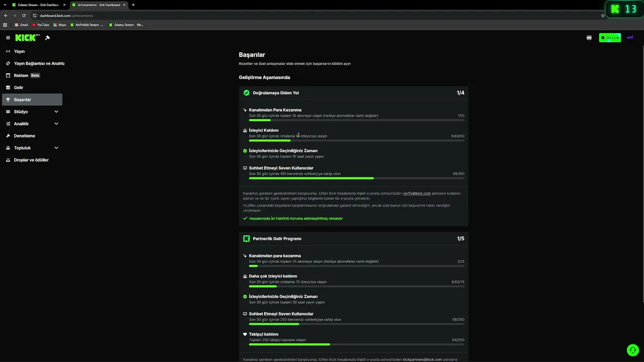Click the Analitik chart icon in sidebar
This screenshot has height=362, width=644.
8,124
